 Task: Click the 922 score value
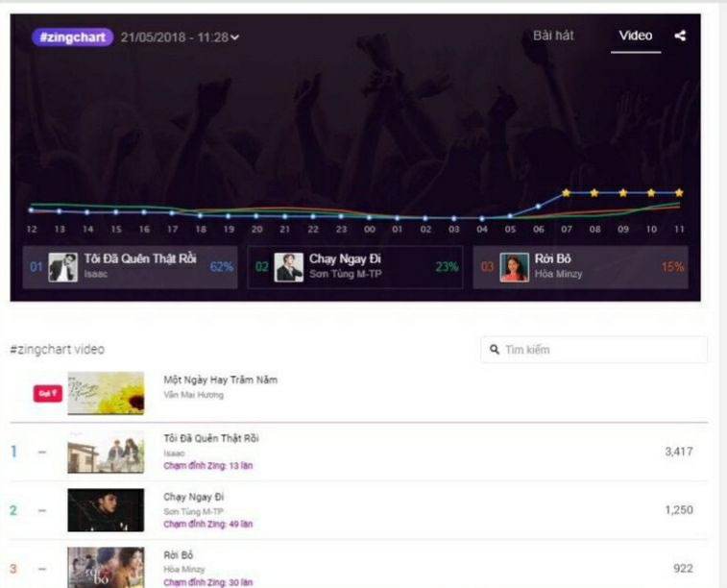pyautogui.click(x=683, y=568)
